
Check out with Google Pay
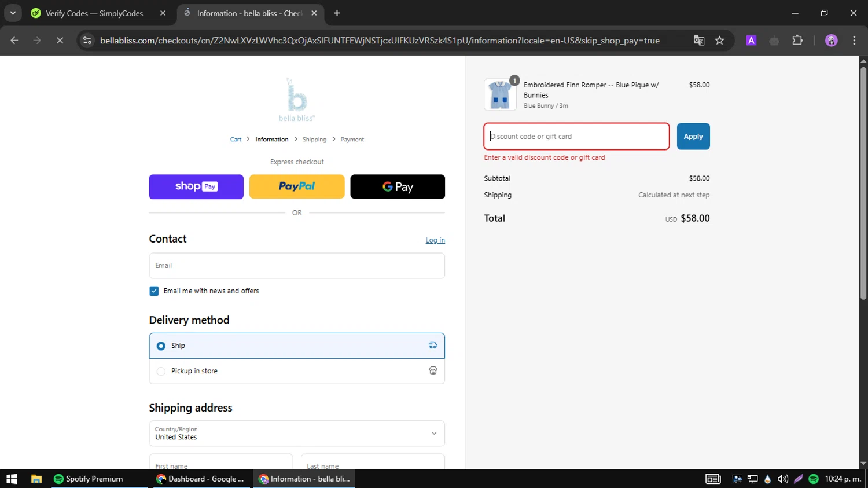[398, 186]
